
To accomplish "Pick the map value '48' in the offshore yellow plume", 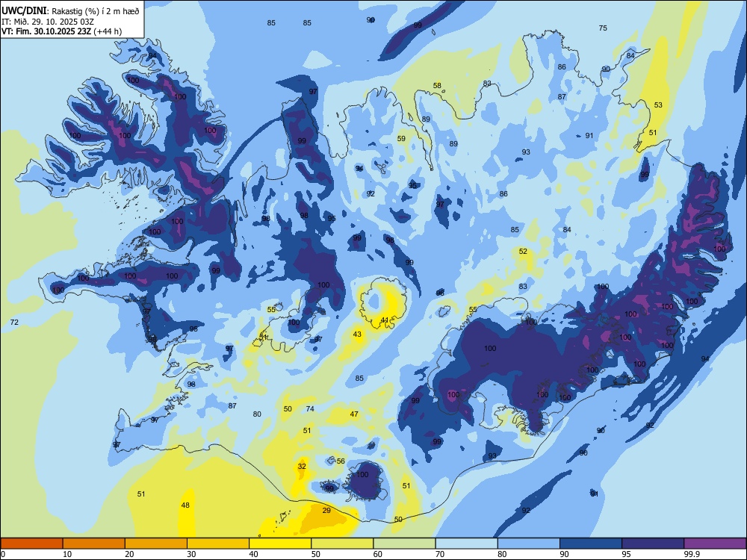I will [185, 505].
